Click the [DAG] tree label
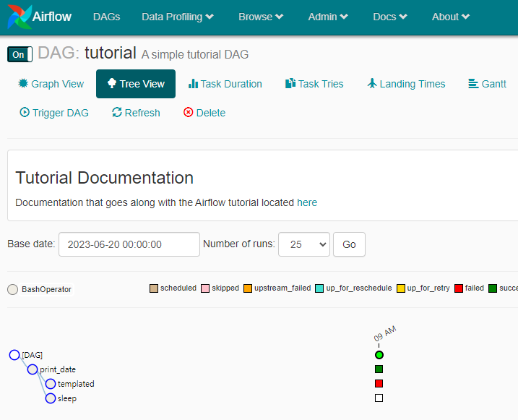The height and width of the screenshot is (420, 518). [33, 355]
